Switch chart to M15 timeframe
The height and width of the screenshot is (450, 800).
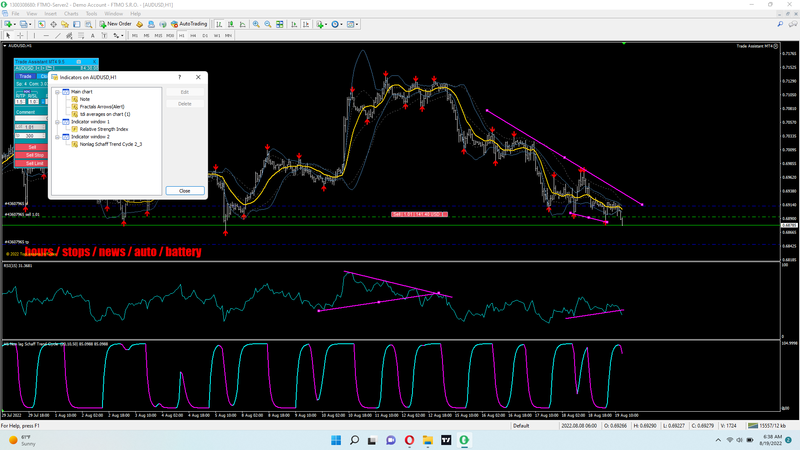(x=158, y=35)
